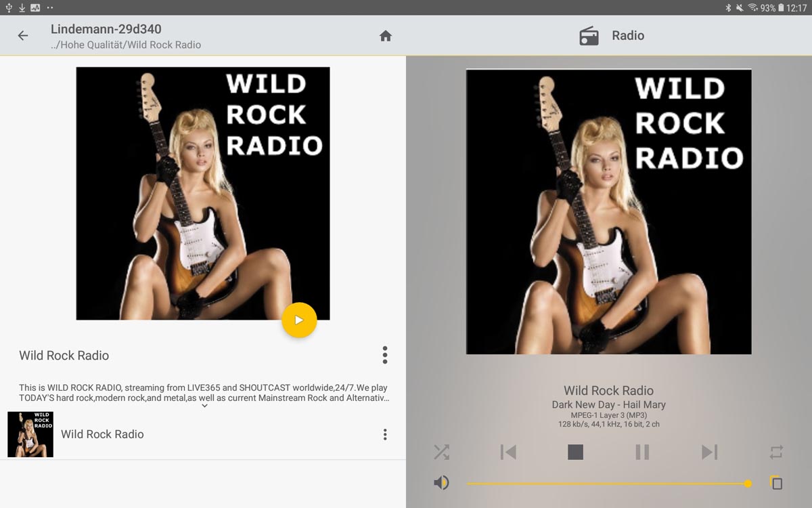Image resolution: width=812 pixels, height=508 pixels.
Task: Select Wild Rock Radio list thumbnail
Action: 30,434
